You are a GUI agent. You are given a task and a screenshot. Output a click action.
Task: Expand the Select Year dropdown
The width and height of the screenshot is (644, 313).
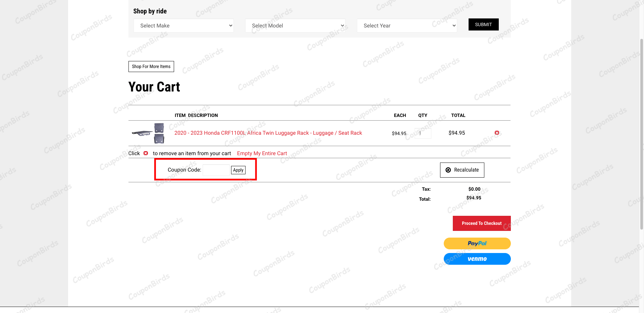coord(407,25)
